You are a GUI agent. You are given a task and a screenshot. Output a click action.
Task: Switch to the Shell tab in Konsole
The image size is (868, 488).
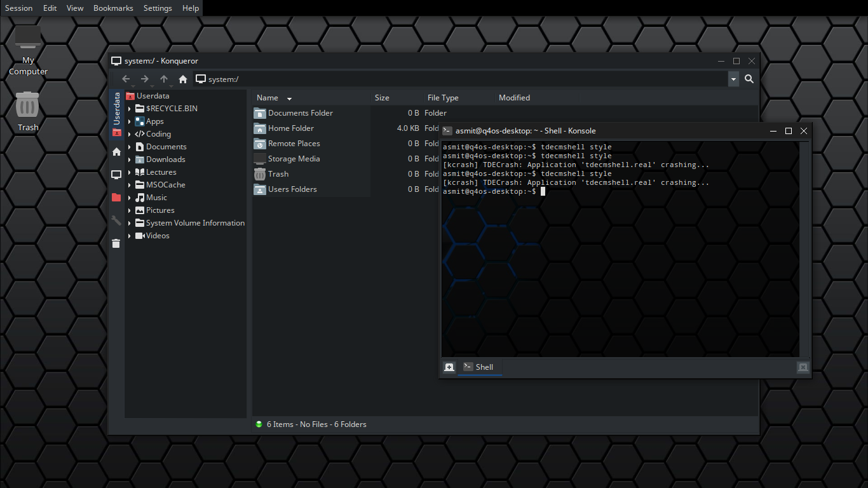(479, 367)
